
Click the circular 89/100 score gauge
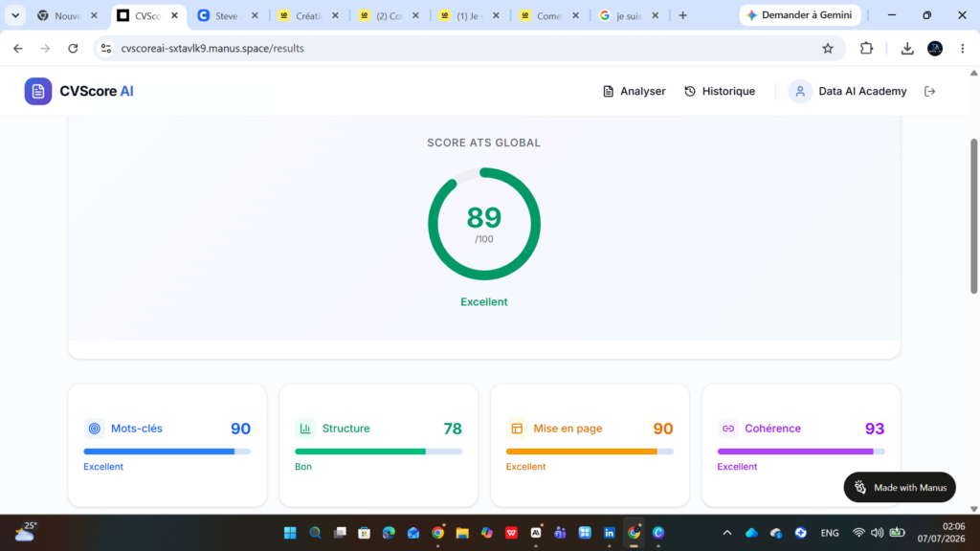[483, 224]
